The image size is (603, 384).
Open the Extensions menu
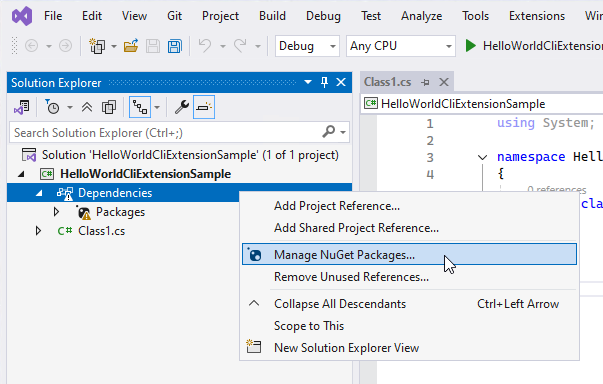(x=537, y=16)
